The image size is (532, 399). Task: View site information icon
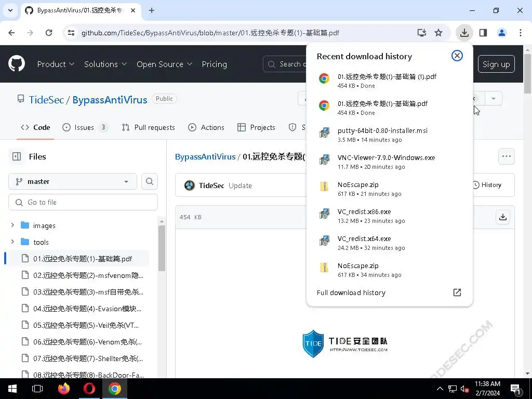[x=71, y=33]
